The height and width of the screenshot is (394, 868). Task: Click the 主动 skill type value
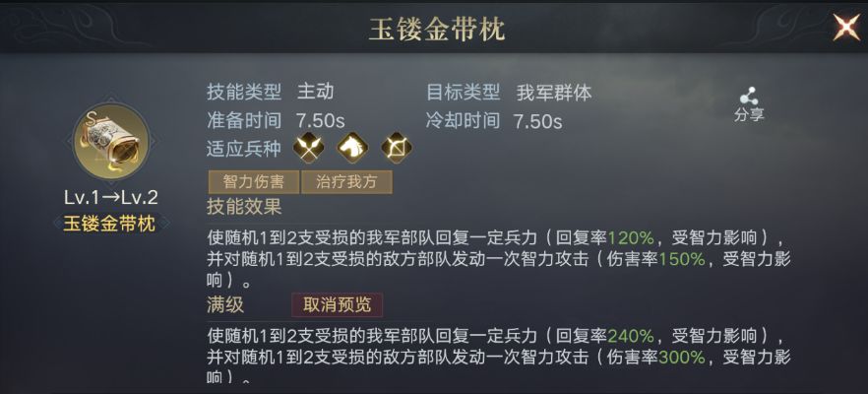pos(315,92)
